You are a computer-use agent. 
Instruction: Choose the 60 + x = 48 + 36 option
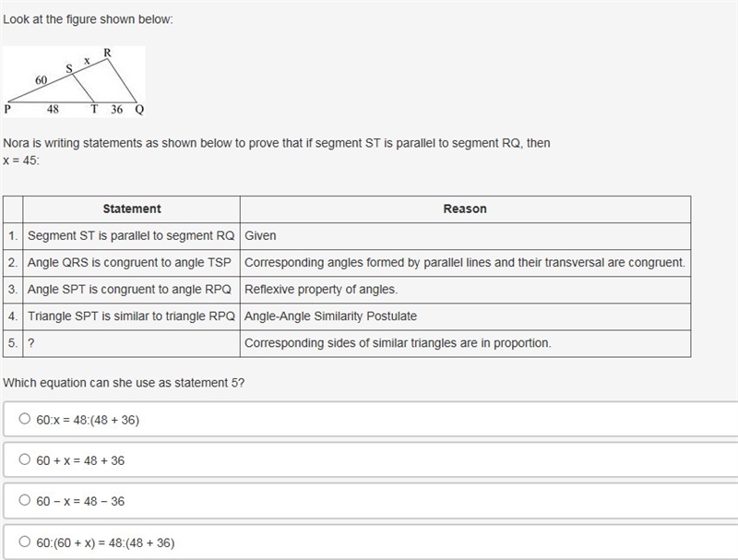25,459
